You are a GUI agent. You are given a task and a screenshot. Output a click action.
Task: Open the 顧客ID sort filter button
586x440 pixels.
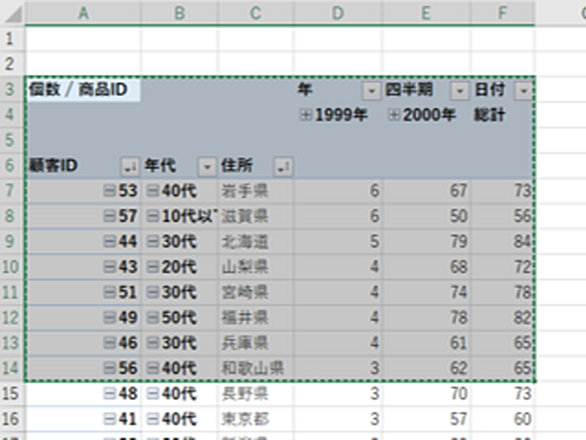130,167
